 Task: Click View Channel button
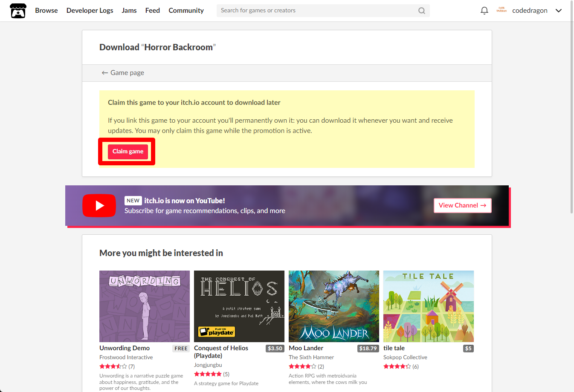(463, 205)
